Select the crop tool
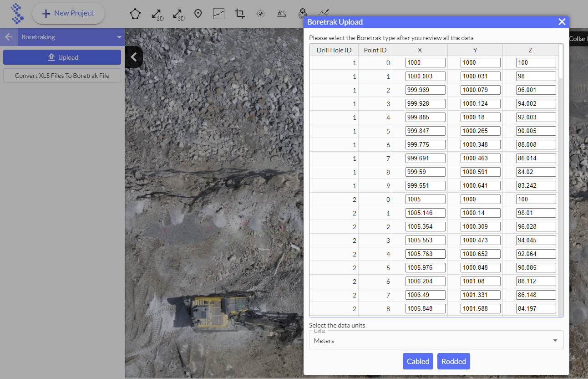 tap(240, 14)
